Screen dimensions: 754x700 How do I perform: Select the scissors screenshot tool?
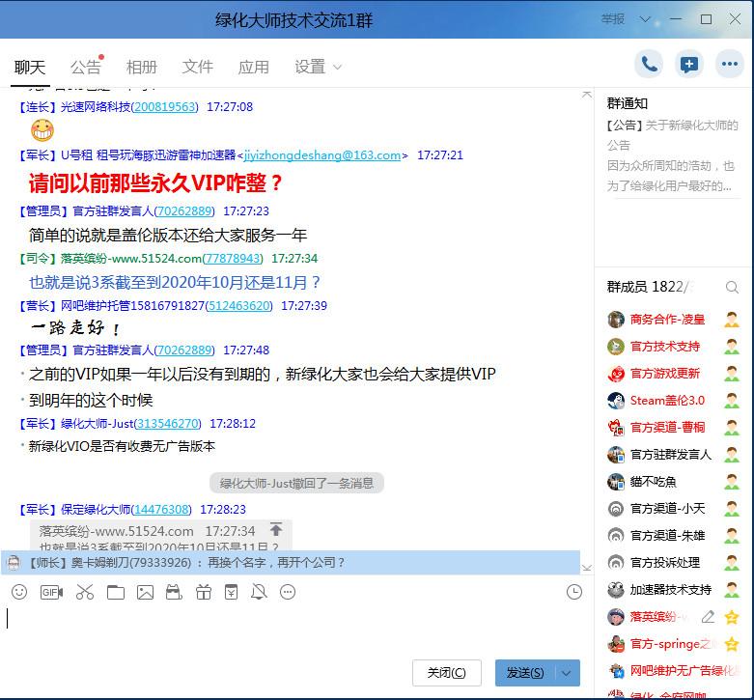point(85,592)
